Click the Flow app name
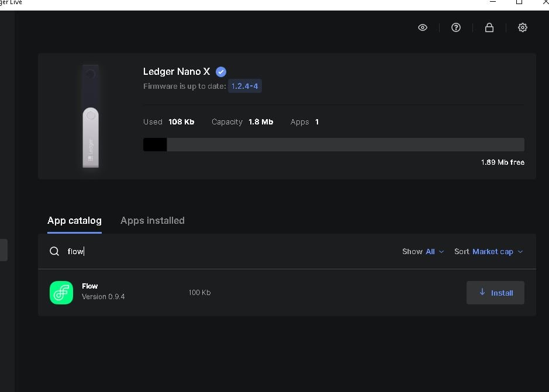The image size is (549, 392). [89, 286]
